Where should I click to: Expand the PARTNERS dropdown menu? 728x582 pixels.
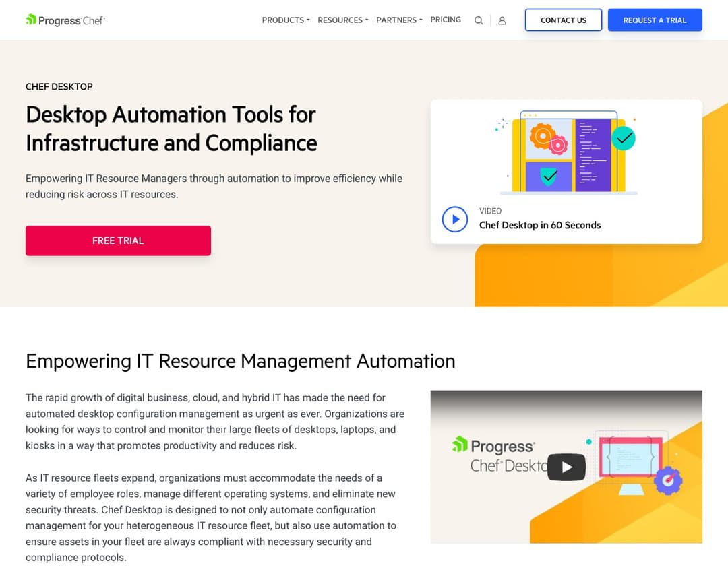point(399,20)
